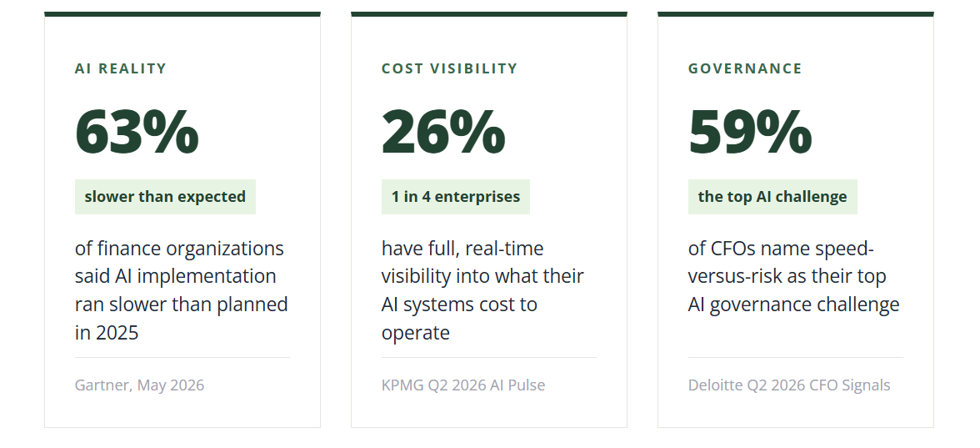Click the 26% statistic figure
The width and height of the screenshot is (980, 448).
click(x=443, y=132)
